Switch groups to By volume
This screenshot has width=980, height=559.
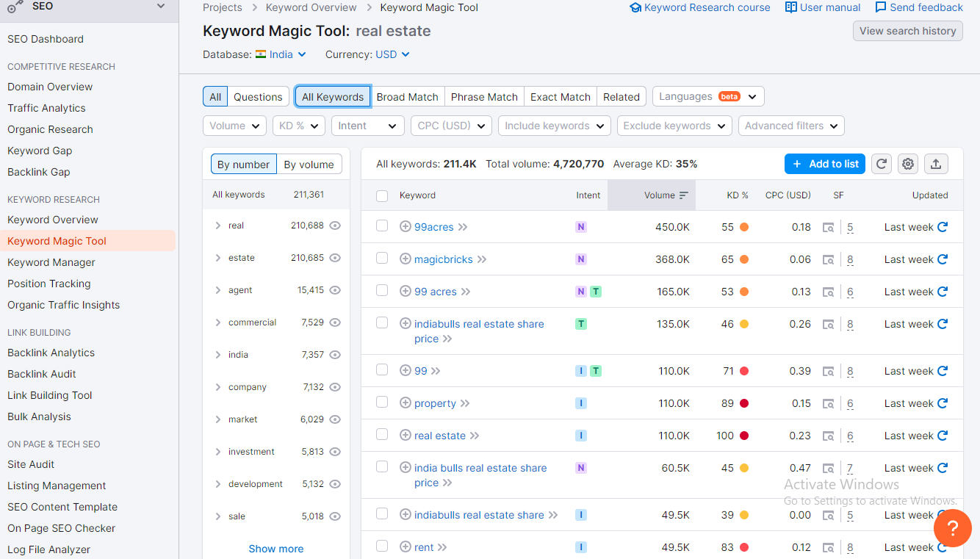(309, 165)
